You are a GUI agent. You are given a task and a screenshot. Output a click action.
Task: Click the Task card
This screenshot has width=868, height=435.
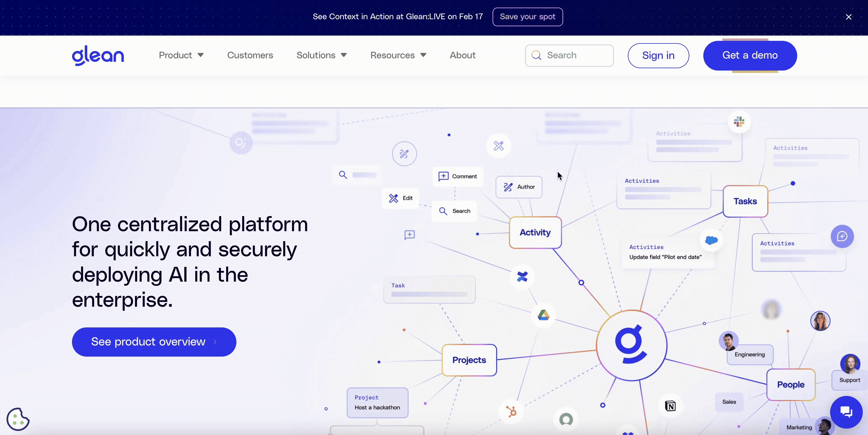(x=429, y=290)
